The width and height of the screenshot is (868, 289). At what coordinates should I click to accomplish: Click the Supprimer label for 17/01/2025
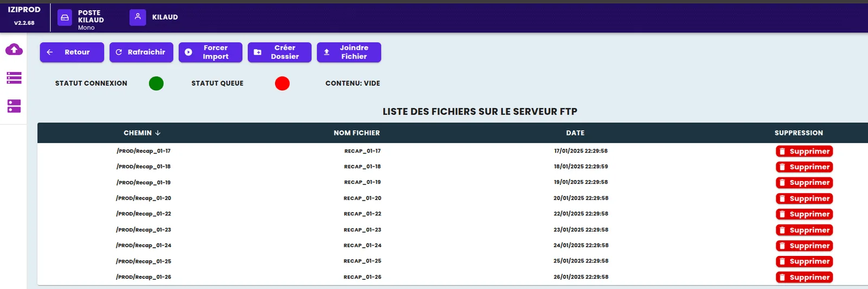click(809, 151)
